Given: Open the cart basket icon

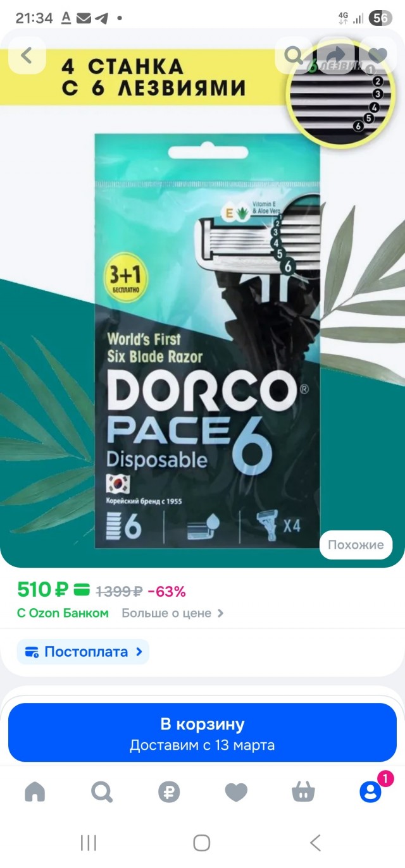Looking at the screenshot, I should click(x=303, y=792).
